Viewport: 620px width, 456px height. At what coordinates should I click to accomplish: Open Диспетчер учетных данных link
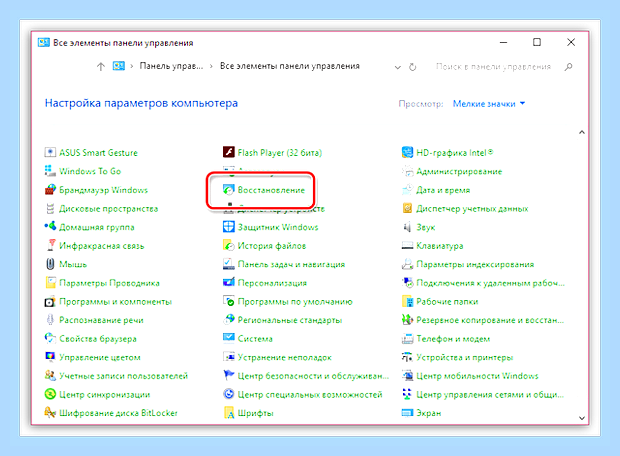pyautogui.click(x=472, y=208)
